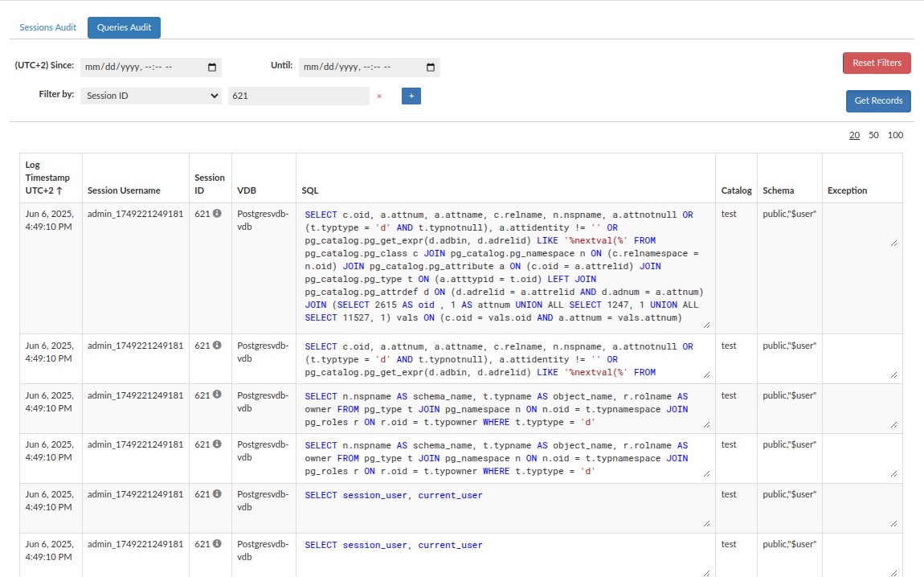Select the Queries Audit tab
Viewport: 924px width, 577px height.
coord(124,27)
